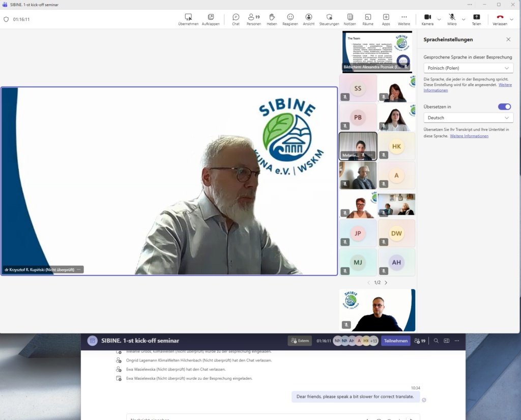Open the Räume breakout rooms

point(367,19)
